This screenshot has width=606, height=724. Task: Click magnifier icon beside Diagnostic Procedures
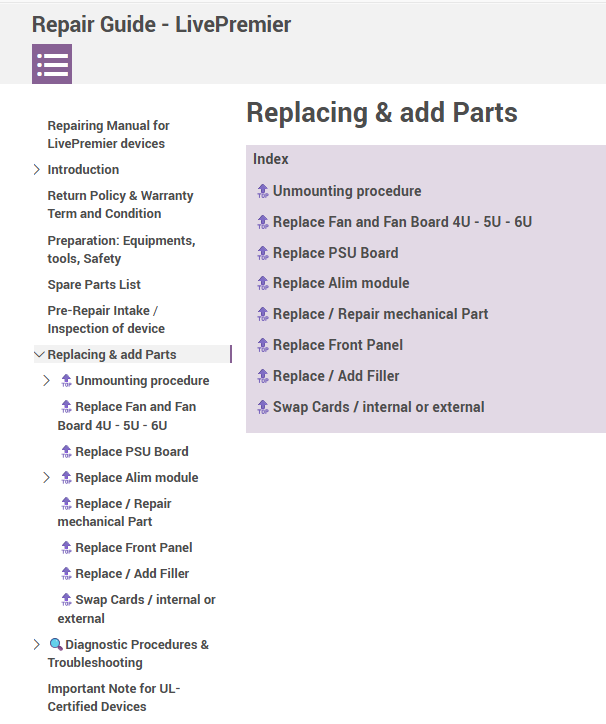point(56,645)
